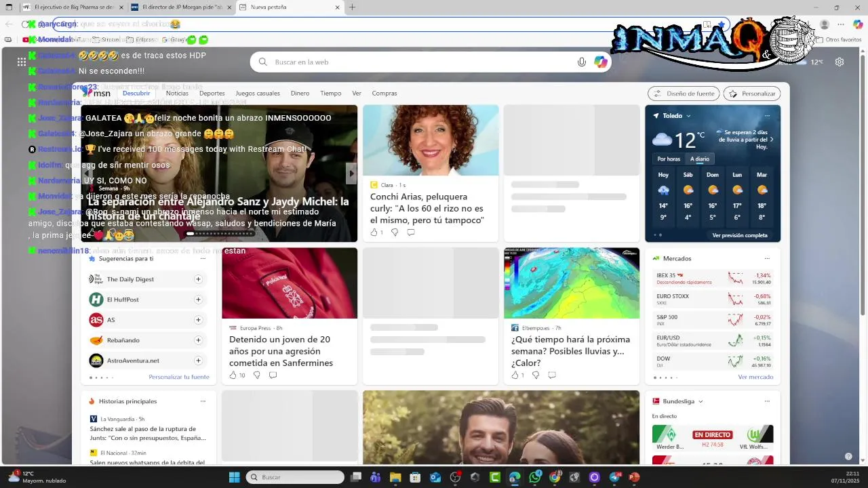Open the Deportes tab
The height and width of the screenshot is (488, 868).
pos(212,94)
